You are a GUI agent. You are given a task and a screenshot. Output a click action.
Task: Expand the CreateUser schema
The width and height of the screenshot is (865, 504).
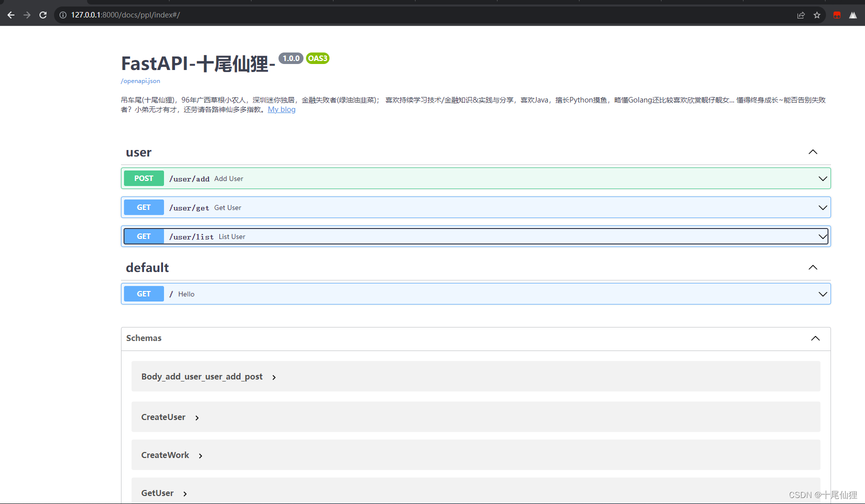pos(197,417)
